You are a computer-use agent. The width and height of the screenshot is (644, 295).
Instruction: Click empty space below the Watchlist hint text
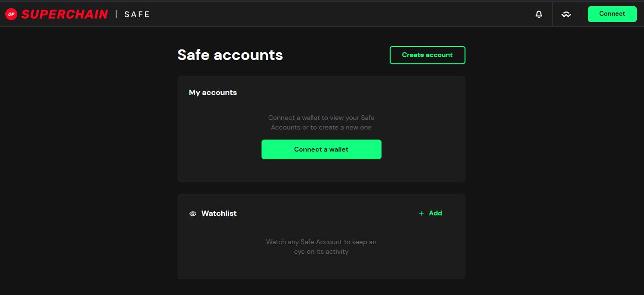click(321, 268)
